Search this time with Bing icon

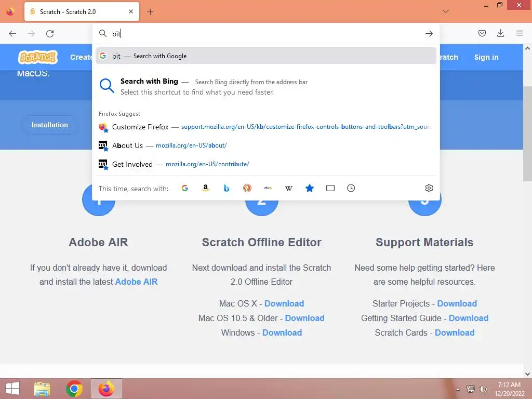point(227,188)
